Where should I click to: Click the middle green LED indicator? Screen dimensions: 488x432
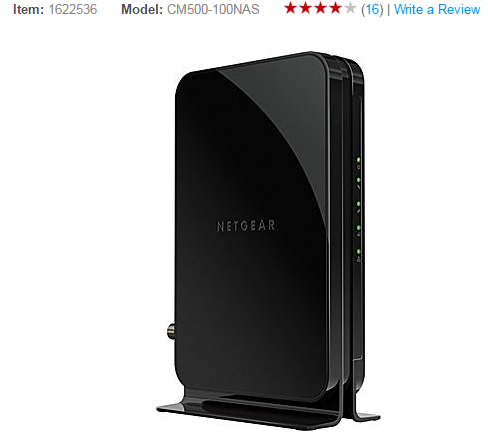point(358,203)
